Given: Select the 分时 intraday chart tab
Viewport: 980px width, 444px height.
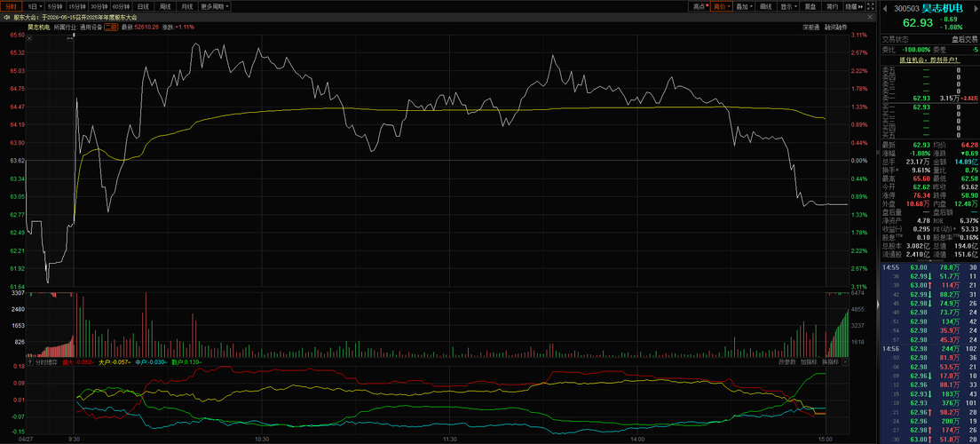Looking at the screenshot, I should pos(12,6).
